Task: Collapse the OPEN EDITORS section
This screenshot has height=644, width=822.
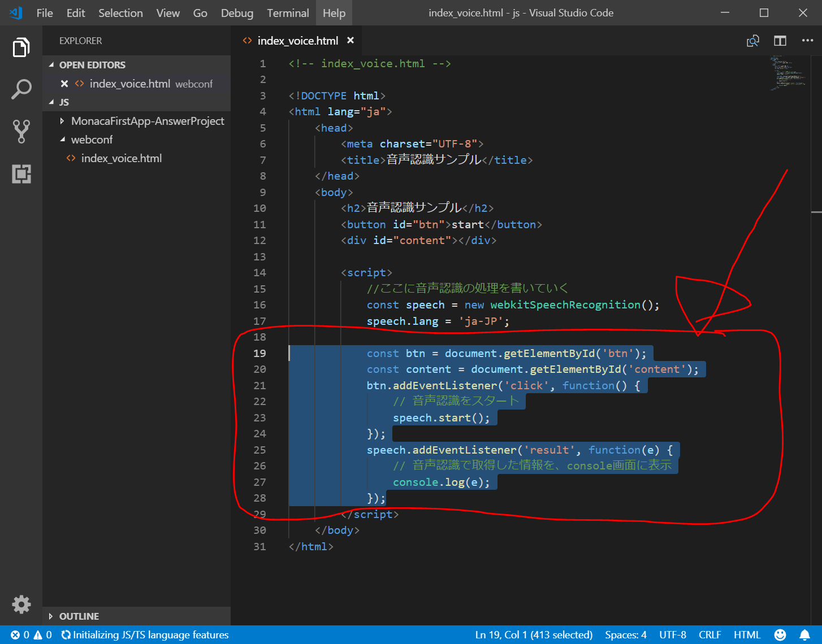Action: click(x=92, y=65)
